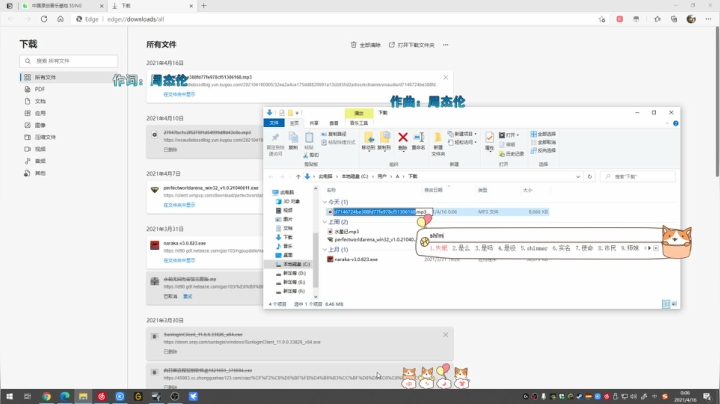Open Windows Start menu
Screen dimensions: 720x404
(9, 396)
